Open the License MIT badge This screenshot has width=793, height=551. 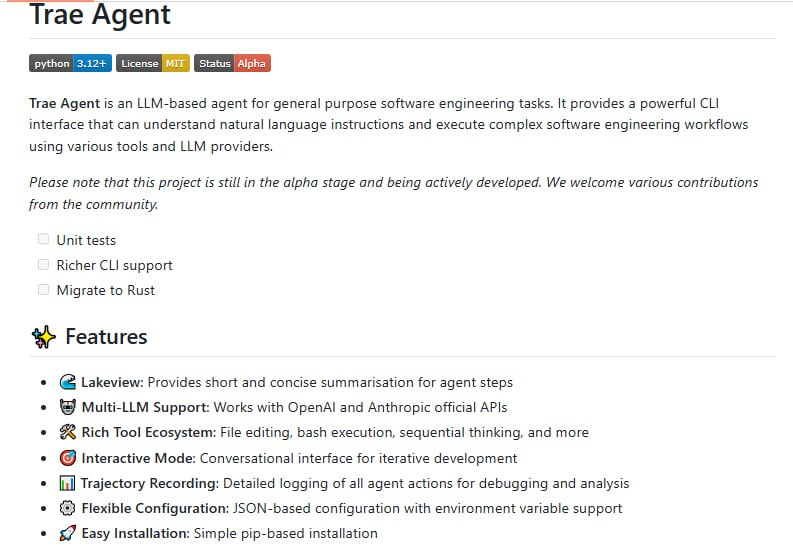pyautogui.click(x=152, y=63)
